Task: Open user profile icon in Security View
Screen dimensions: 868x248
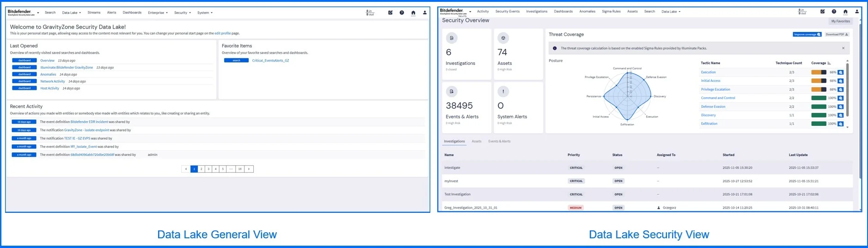Action: point(857,12)
